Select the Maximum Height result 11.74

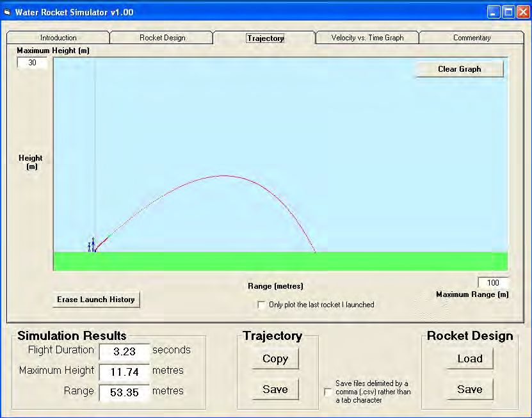[124, 372]
